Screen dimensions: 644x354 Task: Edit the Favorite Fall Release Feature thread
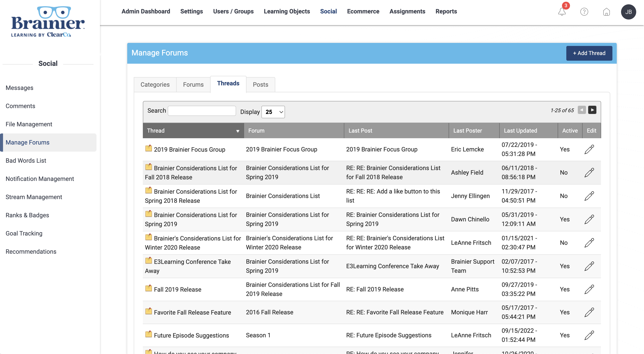point(589,312)
